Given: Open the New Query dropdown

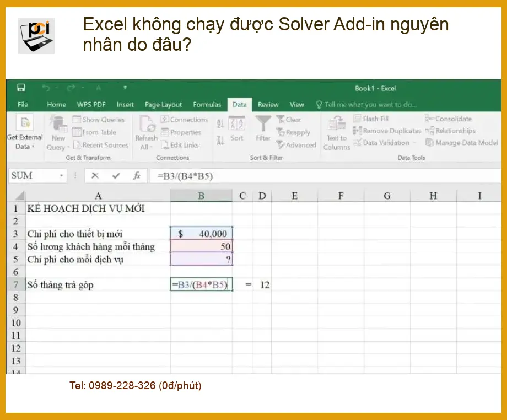Looking at the screenshot, I should click(x=58, y=133).
